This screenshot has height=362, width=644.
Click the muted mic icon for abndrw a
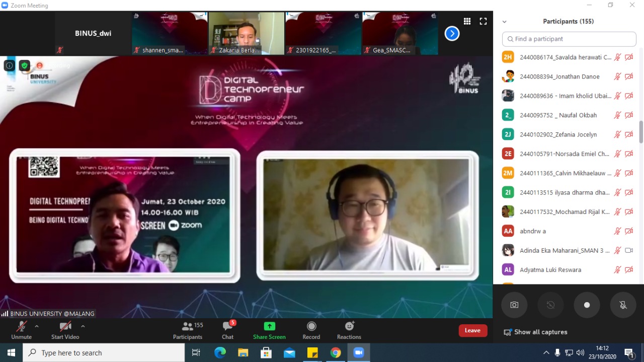[617, 231]
